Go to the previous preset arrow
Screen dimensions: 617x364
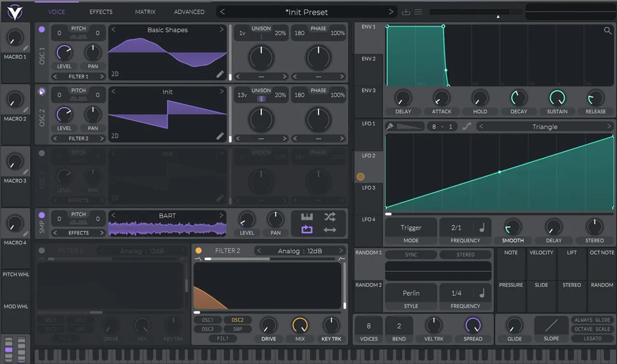(222, 12)
